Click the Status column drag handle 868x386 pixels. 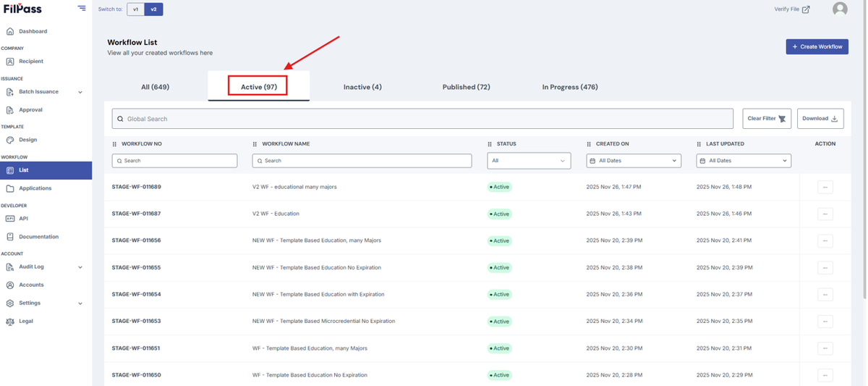click(x=490, y=144)
